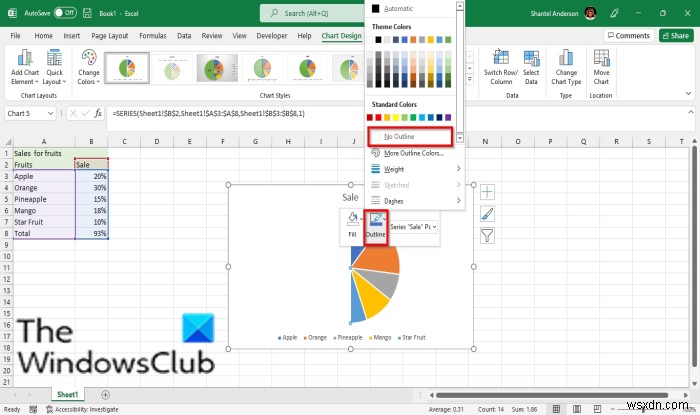The image size is (700, 415).
Task: Click cell A5 Pineapple
Action: (44, 199)
